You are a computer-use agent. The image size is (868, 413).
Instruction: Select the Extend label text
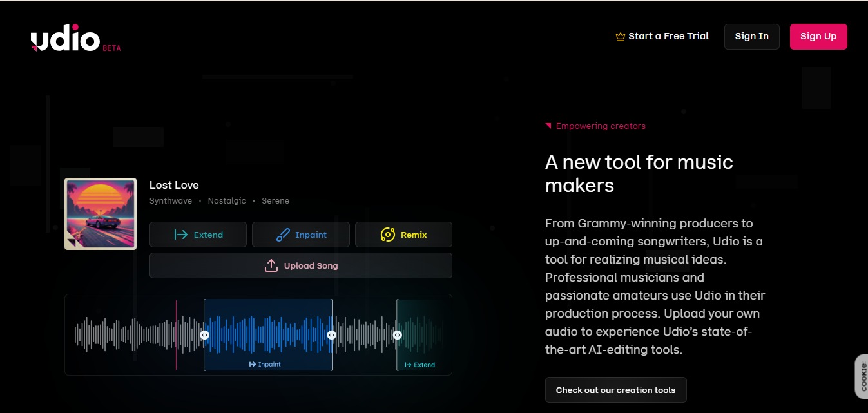(208, 235)
